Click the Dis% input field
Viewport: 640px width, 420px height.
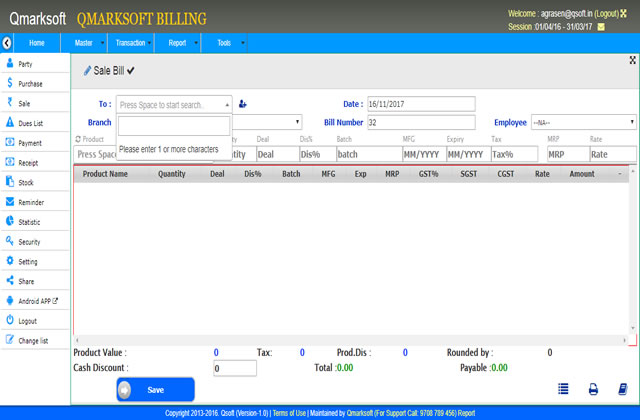318,154
